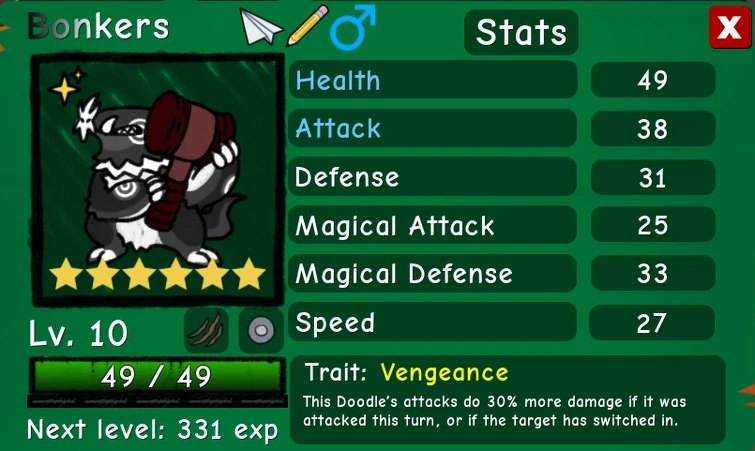The image size is (755, 451).
Task: Open the Stats tab header
Action: (521, 32)
